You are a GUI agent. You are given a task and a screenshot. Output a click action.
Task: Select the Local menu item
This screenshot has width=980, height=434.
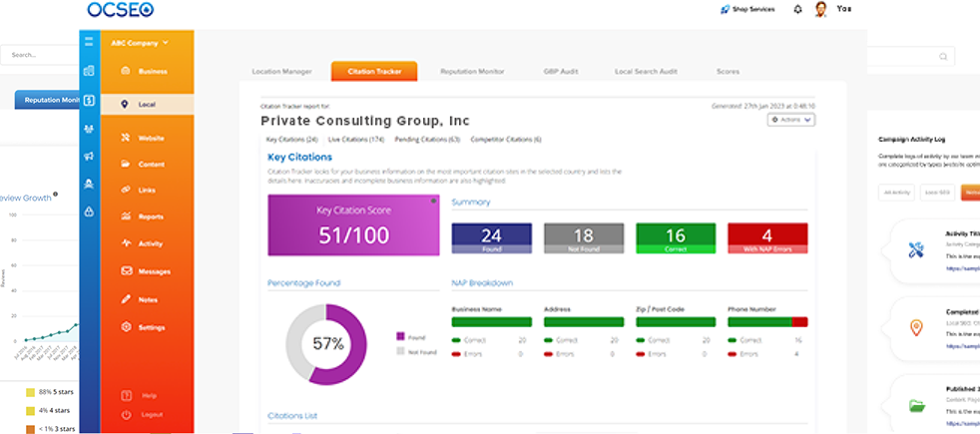(x=147, y=105)
